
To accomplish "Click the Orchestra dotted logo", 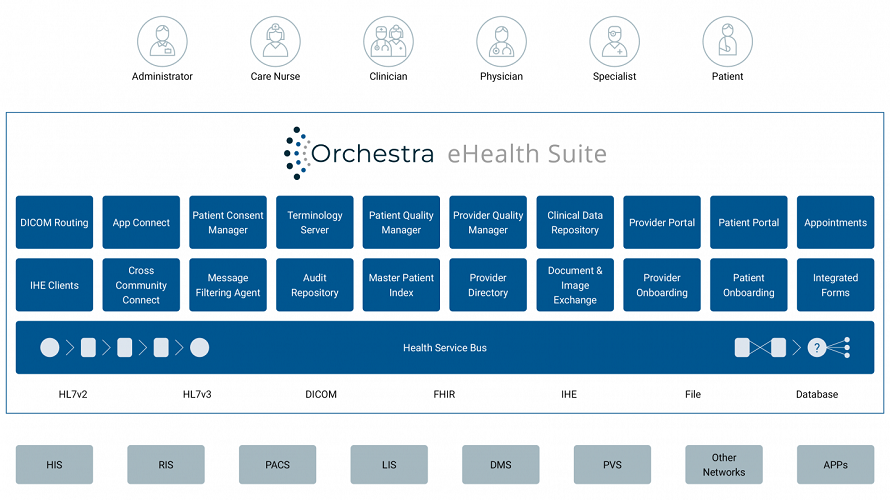I will [x=296, y=153].
